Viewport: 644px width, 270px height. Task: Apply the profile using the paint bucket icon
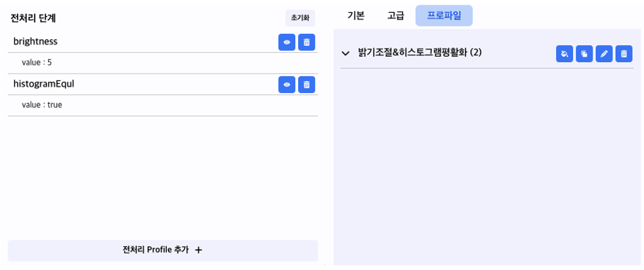tap(564, 54)
